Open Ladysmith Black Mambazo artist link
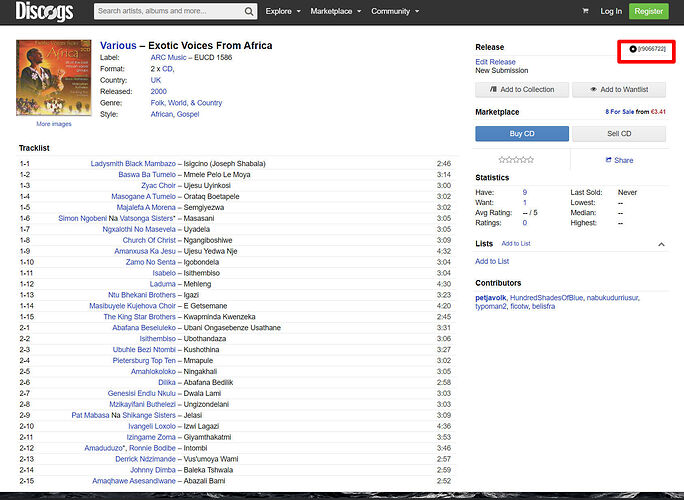The width and height of the screenshot is (684, 500). pos(133,164)
